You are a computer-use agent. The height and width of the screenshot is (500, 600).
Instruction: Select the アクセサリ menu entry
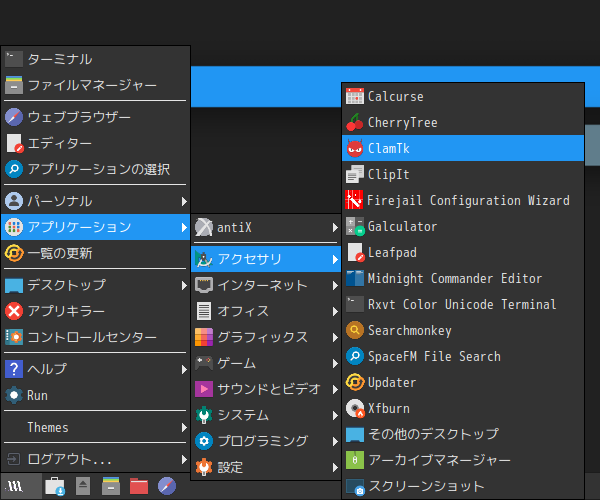point(266,259)
